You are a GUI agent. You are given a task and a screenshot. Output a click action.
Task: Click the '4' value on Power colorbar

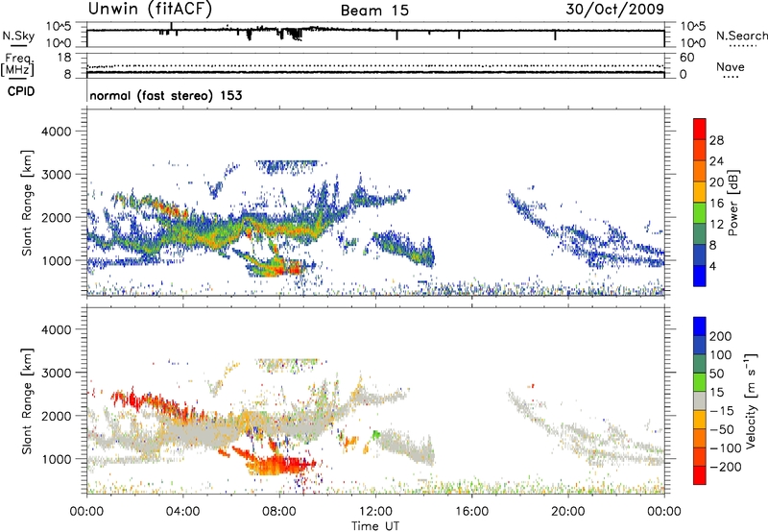[x=713, y=266]
